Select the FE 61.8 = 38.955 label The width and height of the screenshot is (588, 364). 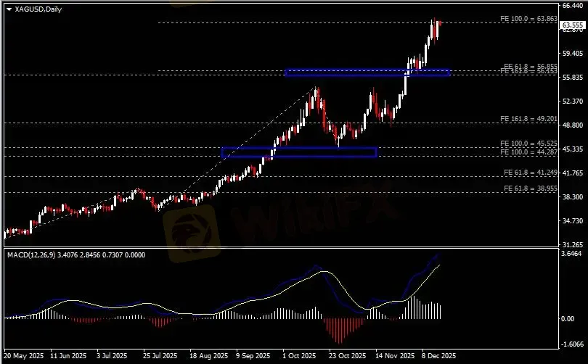click(531, 189)
